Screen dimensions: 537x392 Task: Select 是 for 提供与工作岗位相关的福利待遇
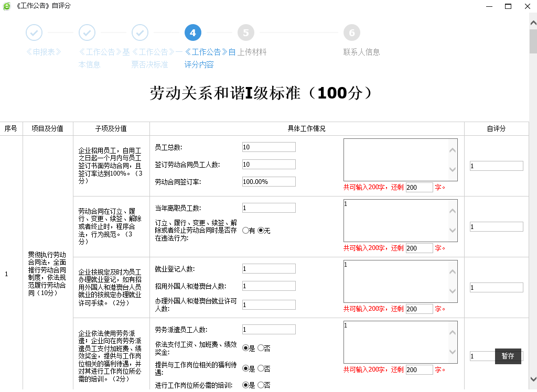click(245, 368)
